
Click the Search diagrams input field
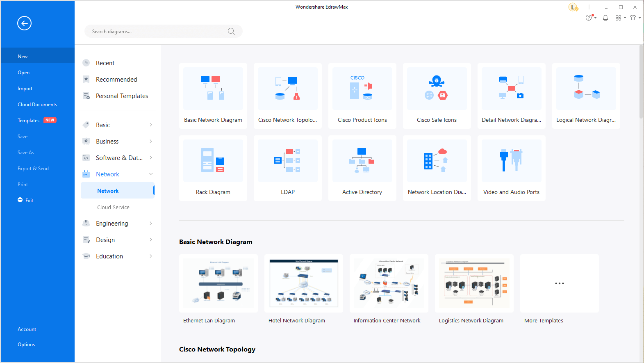(x=163, y=31)
